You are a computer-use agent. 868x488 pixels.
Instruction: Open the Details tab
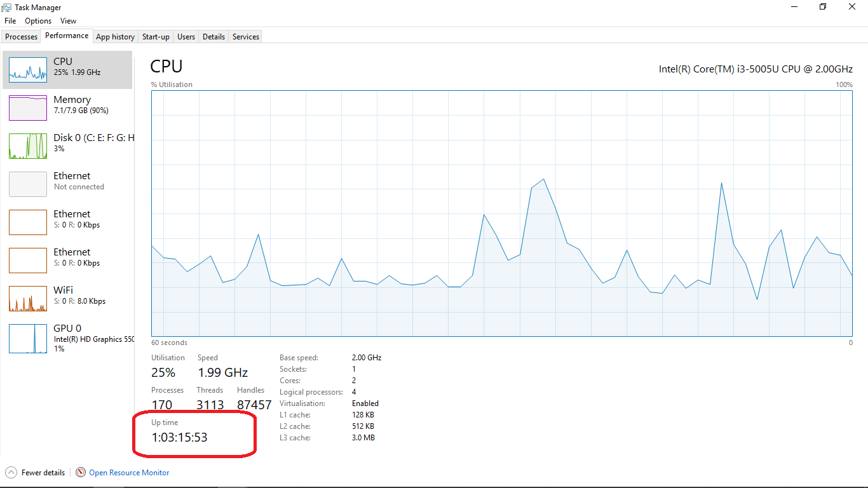point(213,36)
